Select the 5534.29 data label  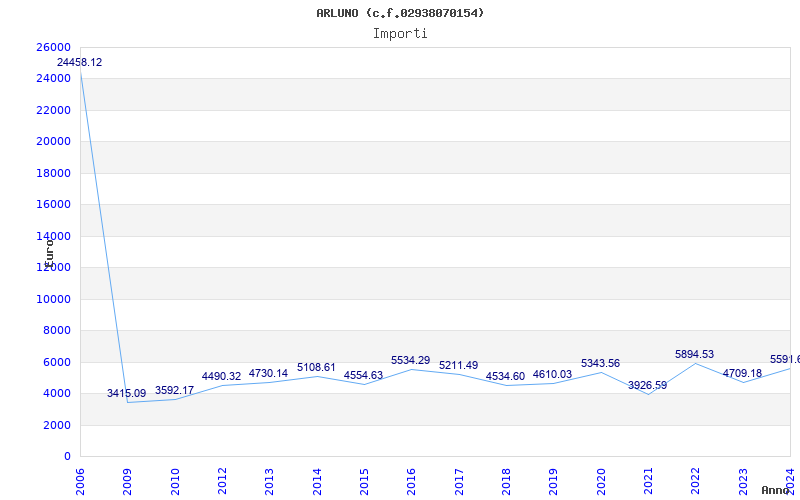click(x=411, y=361)
